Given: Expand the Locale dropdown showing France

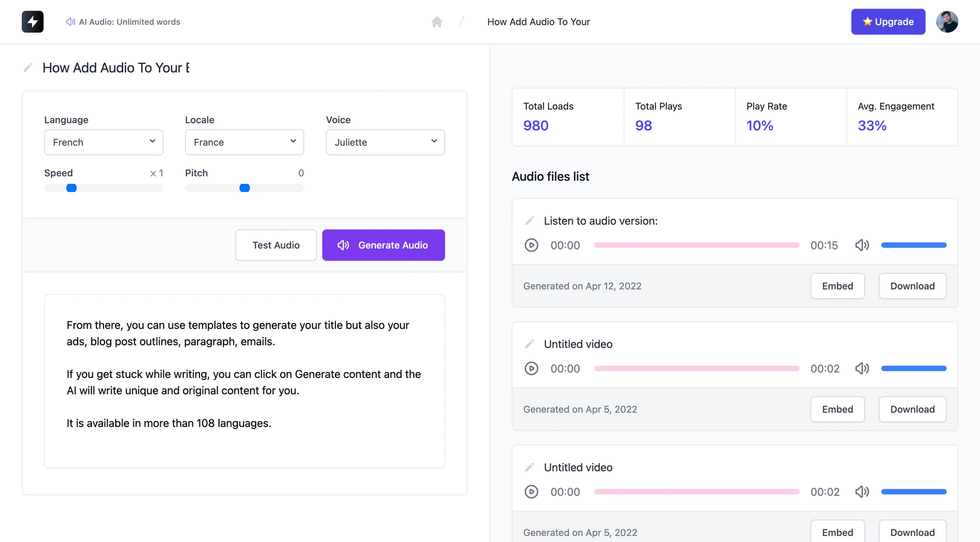Looking at the screenshot, I should click(x=244, y=142).
